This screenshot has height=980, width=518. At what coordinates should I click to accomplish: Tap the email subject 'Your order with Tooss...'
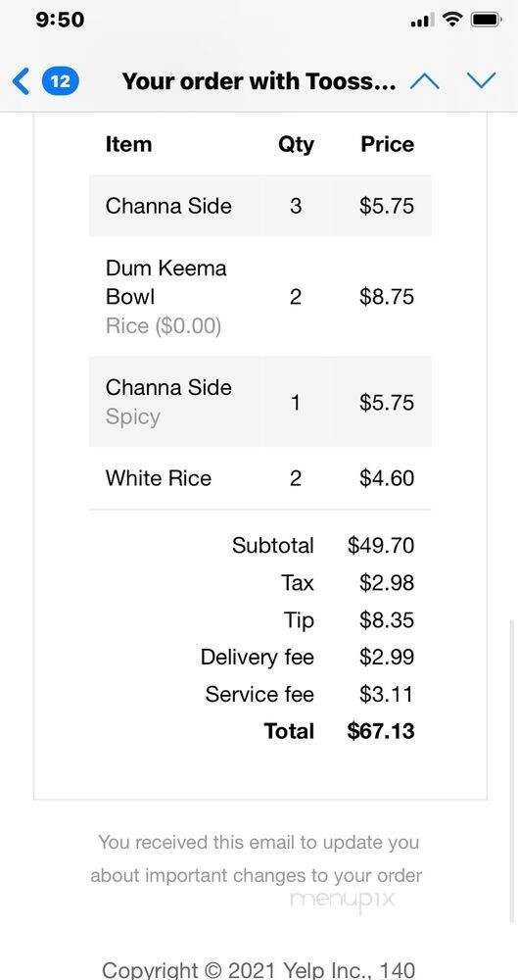[x=259, y=81]
